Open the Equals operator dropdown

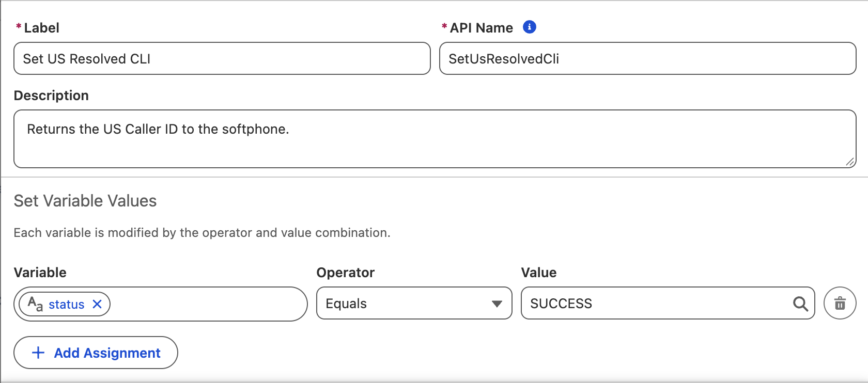pyautogui.click(x=414, y=303)
